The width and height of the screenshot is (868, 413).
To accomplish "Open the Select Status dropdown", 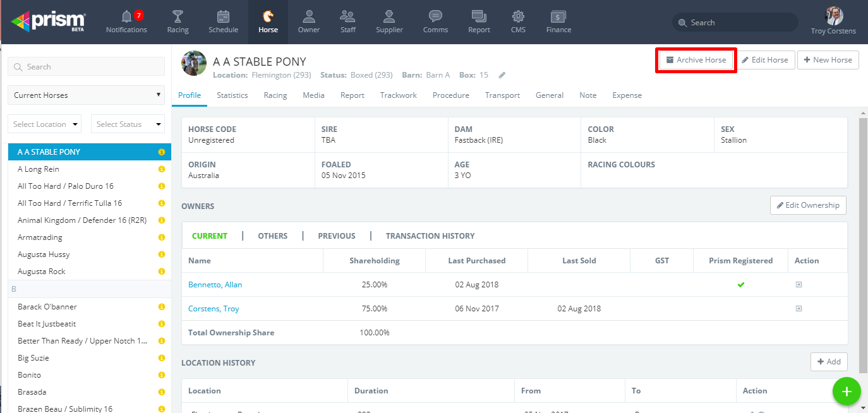I will pos(128,124).
